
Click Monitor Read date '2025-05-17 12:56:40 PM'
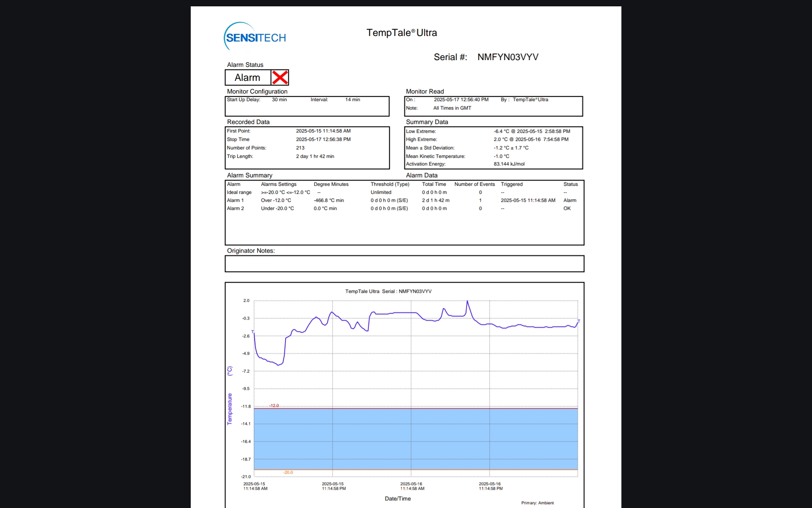461,99
